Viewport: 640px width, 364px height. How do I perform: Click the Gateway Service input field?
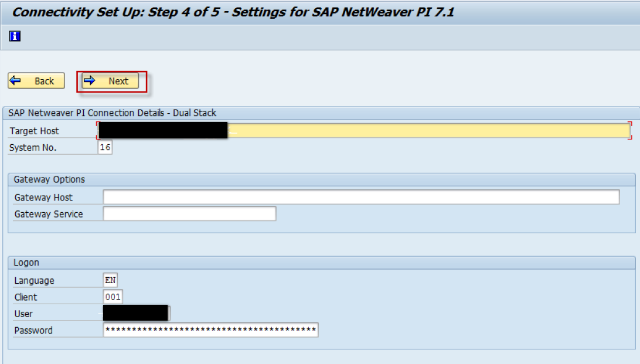189,214
